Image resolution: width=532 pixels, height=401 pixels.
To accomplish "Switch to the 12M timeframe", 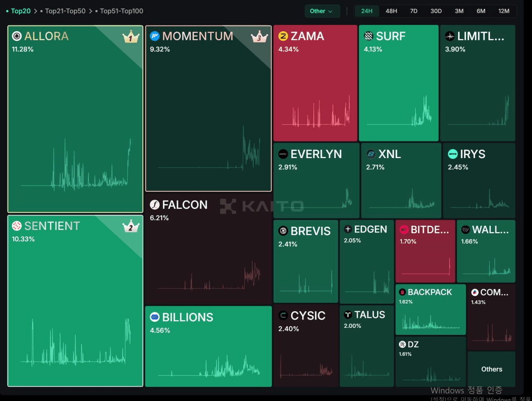I will (504, 11).
